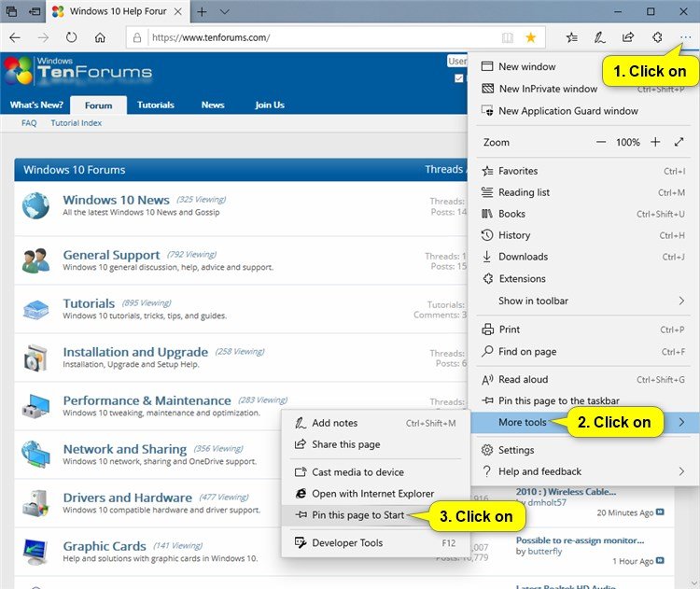700x589 pixels.
Task: Open a new tab with plus
Action: 202,11
